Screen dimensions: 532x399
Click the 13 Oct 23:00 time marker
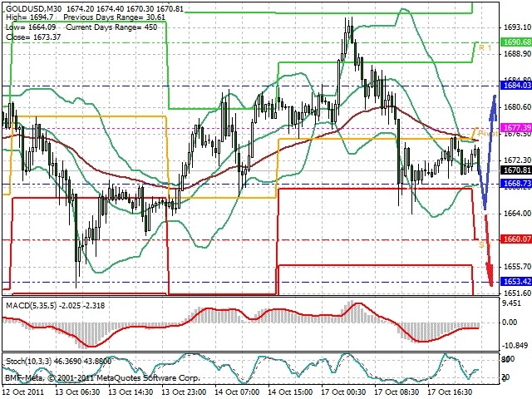pyautogui.click(x=184, y=392)
